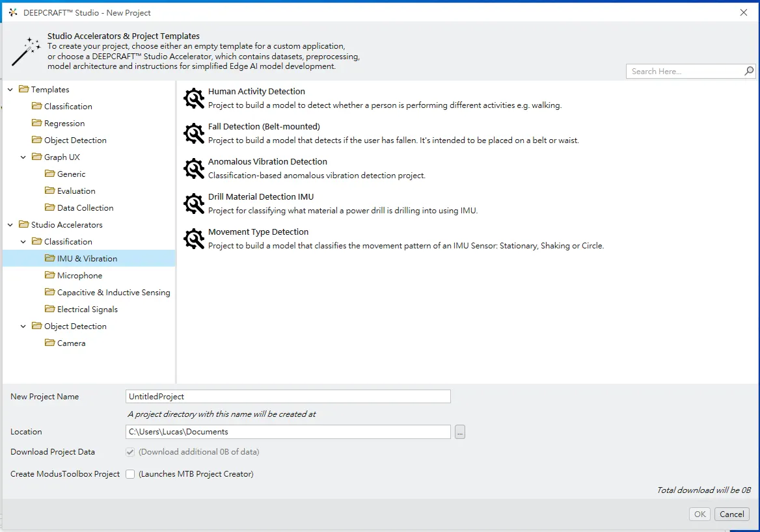Pick the Movement Type Detection icon
This screenshot has width=760, height=532.
194,239
